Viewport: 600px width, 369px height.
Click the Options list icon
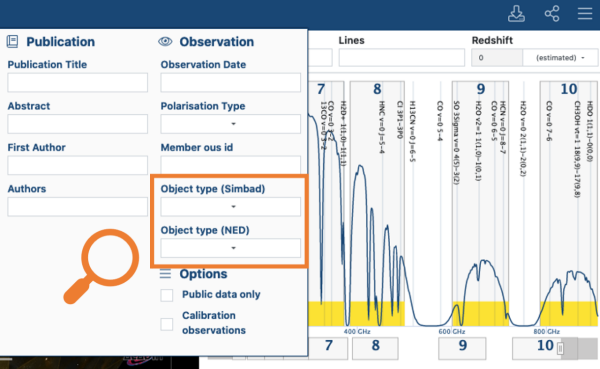point(165,274)
